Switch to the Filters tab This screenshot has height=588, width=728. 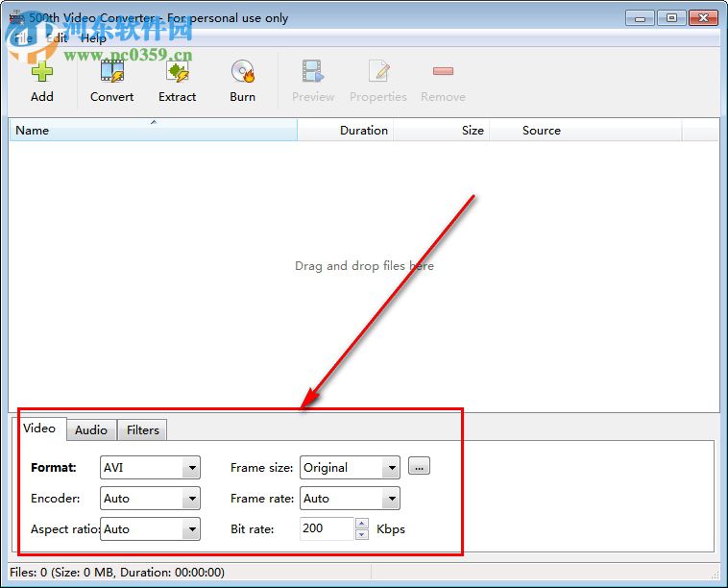[142, 430]
